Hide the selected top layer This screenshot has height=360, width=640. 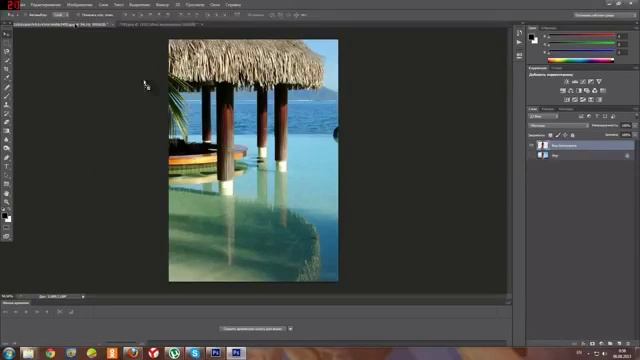[x=531, y=145]
